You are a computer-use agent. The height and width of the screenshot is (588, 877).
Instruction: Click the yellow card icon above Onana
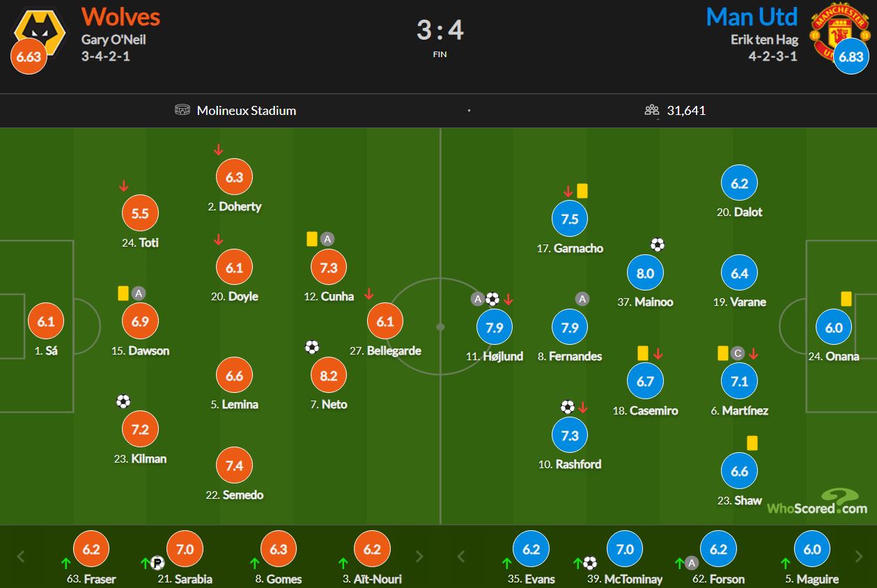tap(846, 299)
